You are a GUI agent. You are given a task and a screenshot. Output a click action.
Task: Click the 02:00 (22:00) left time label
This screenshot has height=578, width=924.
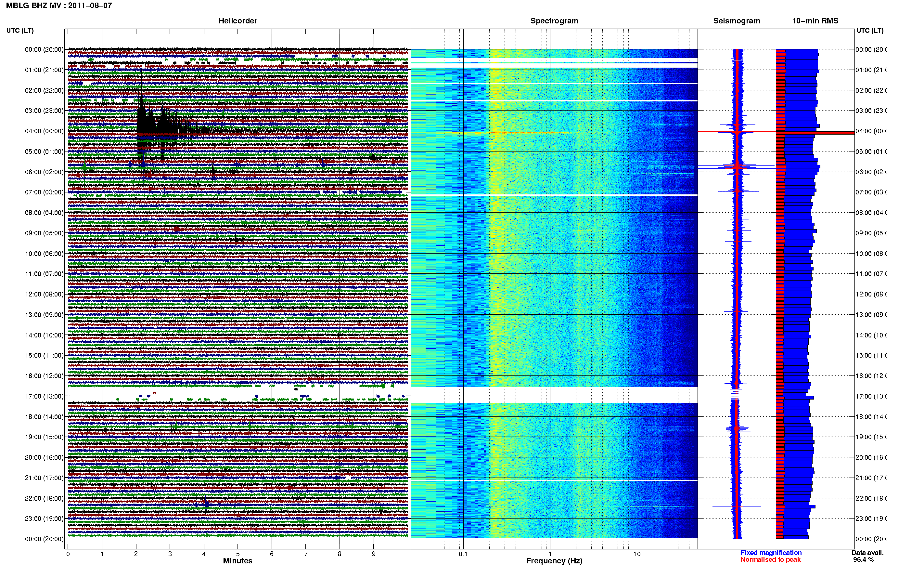44,90
